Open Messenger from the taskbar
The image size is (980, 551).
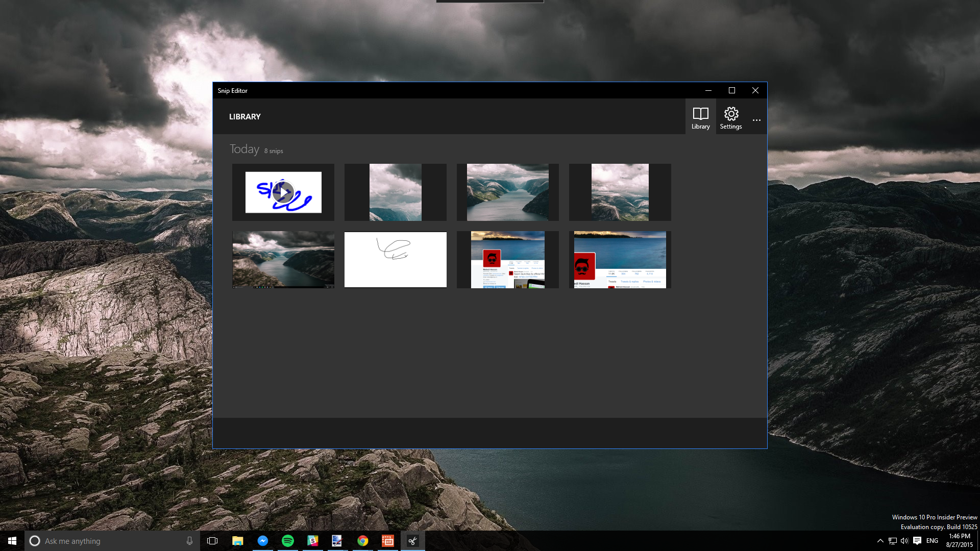tap(263, 541)
